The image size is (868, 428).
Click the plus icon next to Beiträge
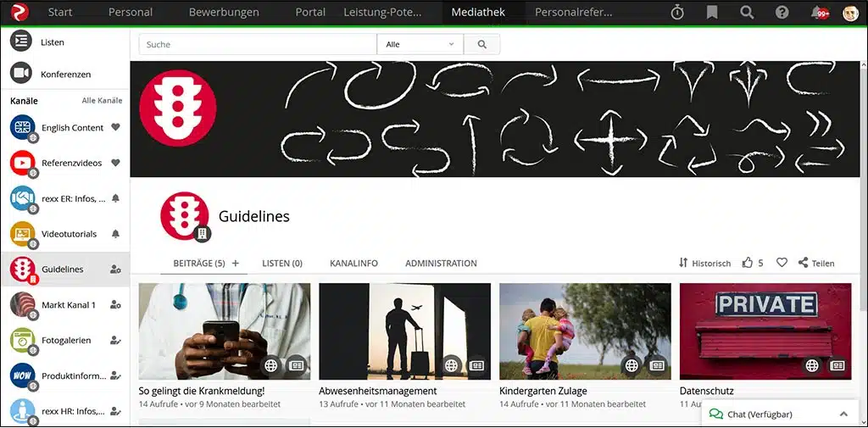[236, 264]
